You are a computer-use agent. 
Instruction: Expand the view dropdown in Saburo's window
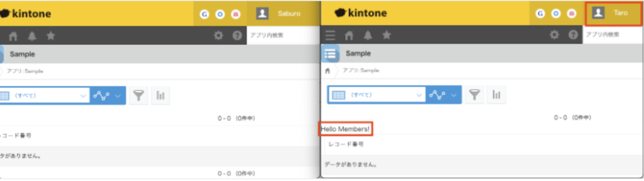click(x=83, y=96)
